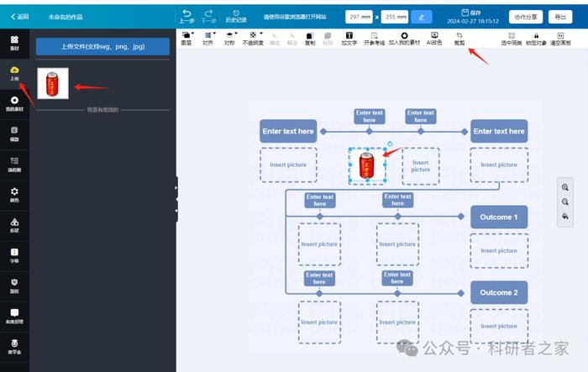The height and width of the screenshot is (372, 588).
Task: Click the 上传文件 (upload file) button
Action: (x=102, y=46)
